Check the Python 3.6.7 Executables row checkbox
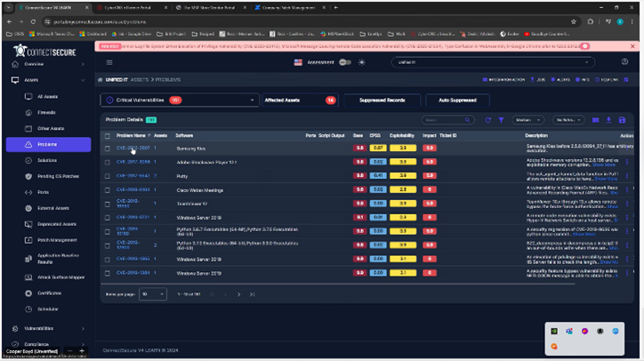 point(108,232)
